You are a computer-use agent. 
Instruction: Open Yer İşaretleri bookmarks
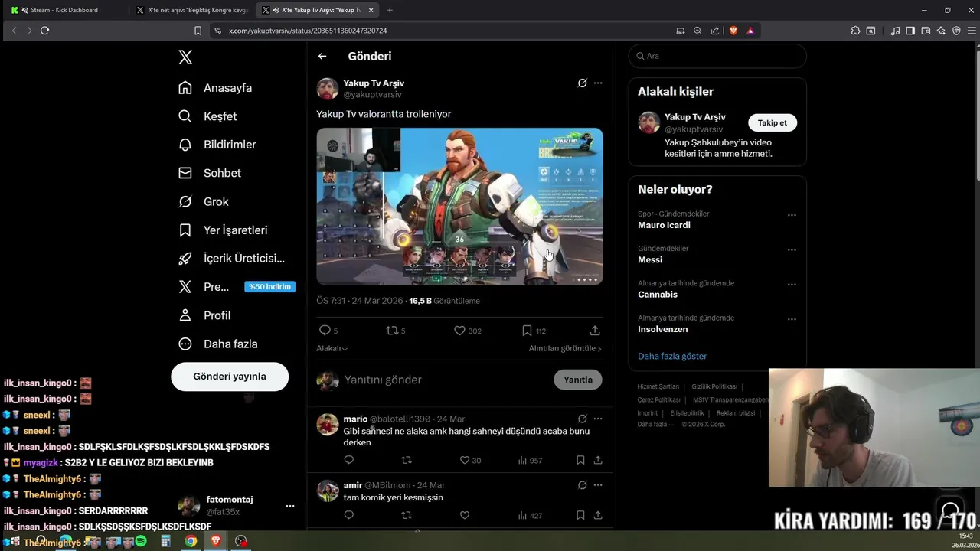point(223,230)
